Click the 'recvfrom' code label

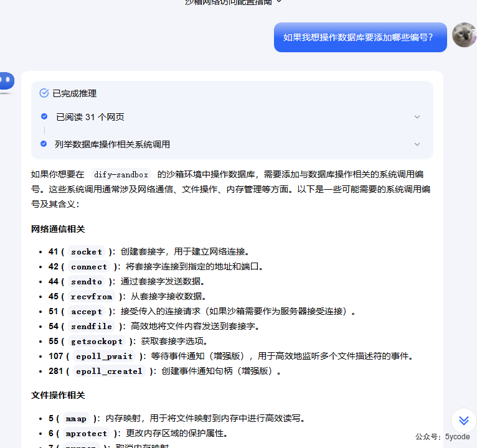coord(92,296)
